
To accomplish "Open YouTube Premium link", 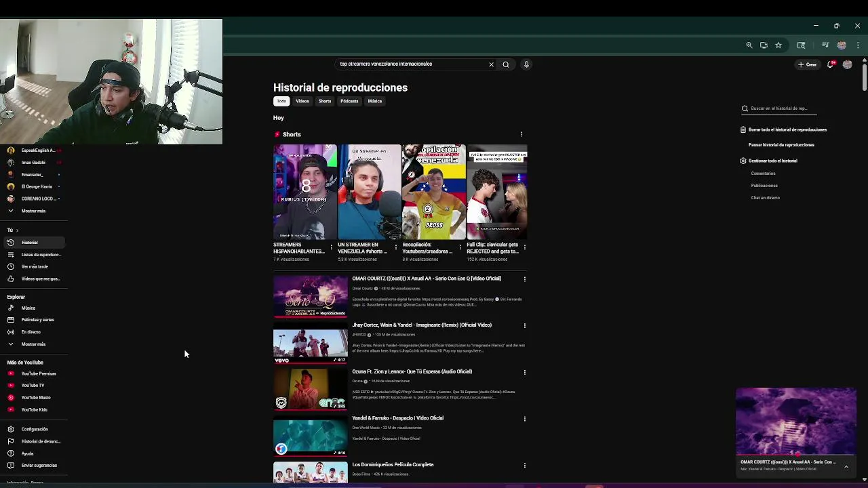I will (33, 373).
